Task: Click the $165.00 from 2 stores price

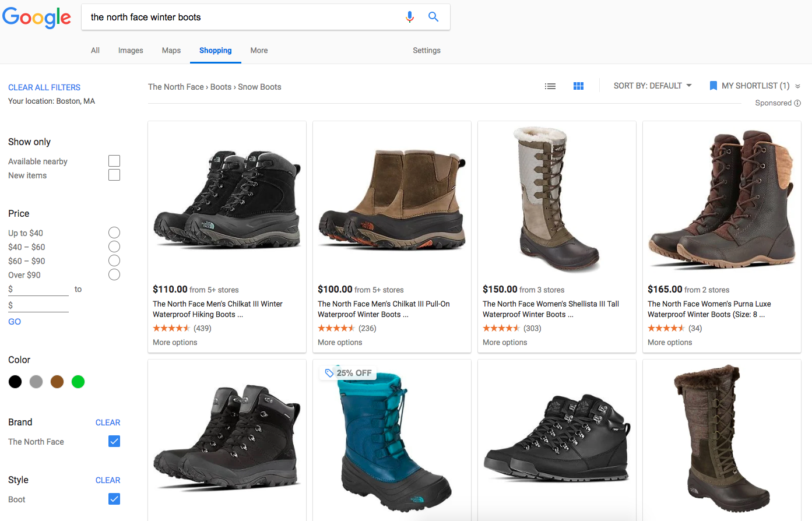Action: point(688,289)
